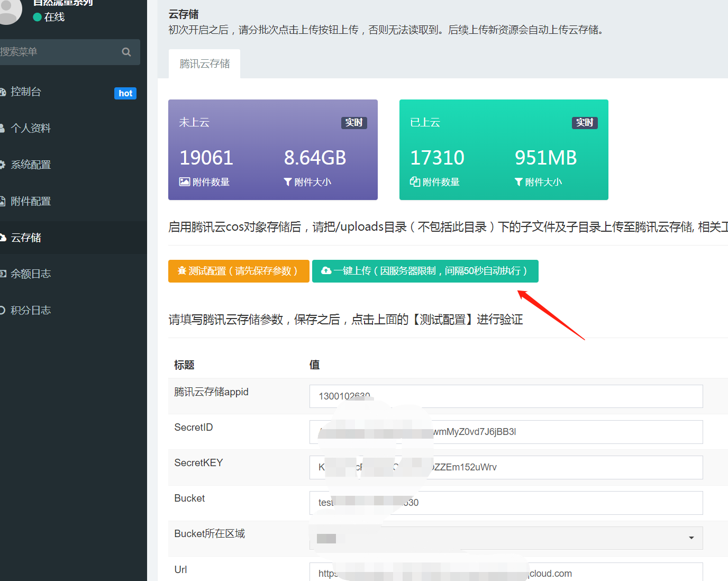Click the blue hot badge

pos(125,93)
